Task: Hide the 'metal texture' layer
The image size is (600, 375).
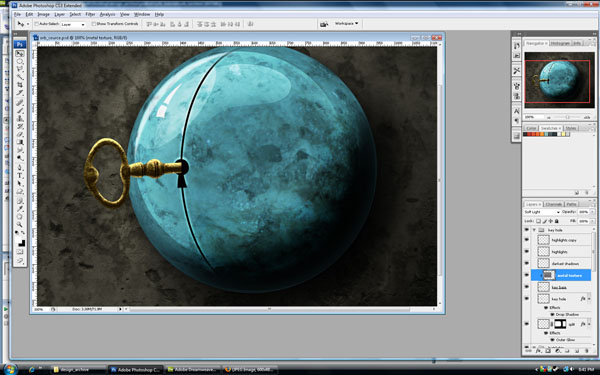Action: click(x=527, y=275)
